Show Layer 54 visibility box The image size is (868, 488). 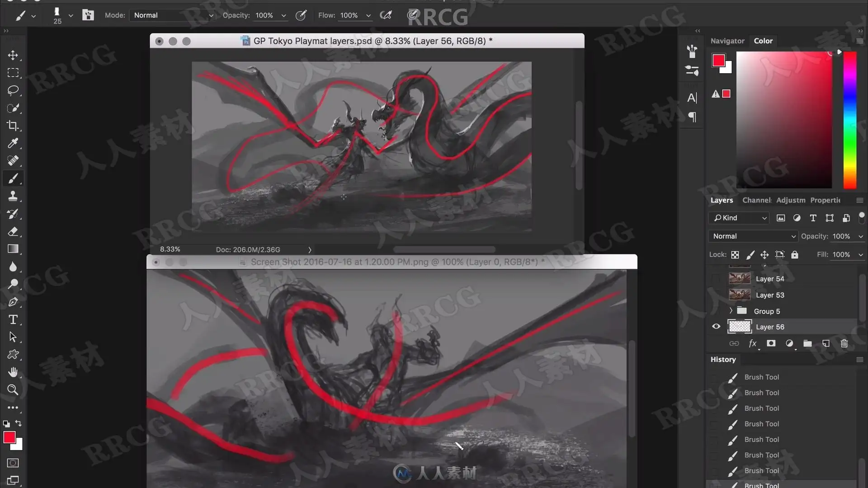click(x=716, y=279)
